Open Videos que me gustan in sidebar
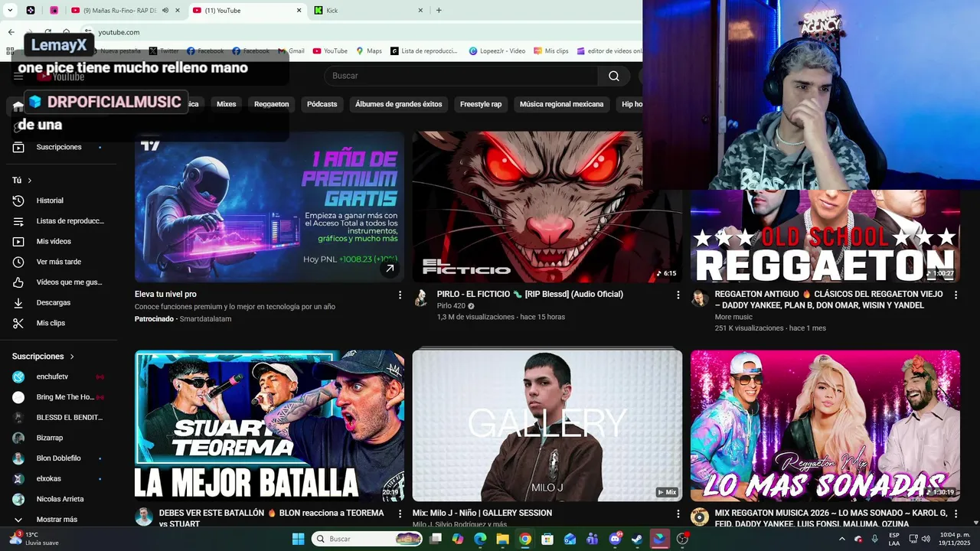Screen dimensions: 980x551 (x=59, y=282)
